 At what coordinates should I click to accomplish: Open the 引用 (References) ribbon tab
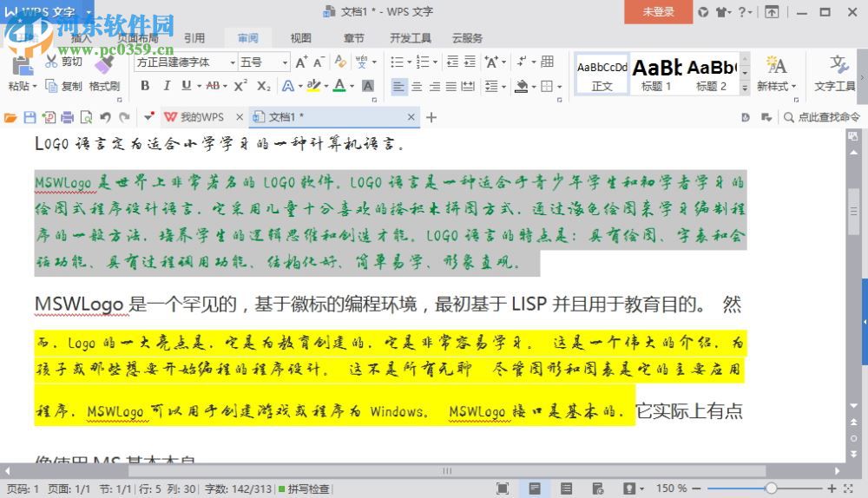point(194,37)
